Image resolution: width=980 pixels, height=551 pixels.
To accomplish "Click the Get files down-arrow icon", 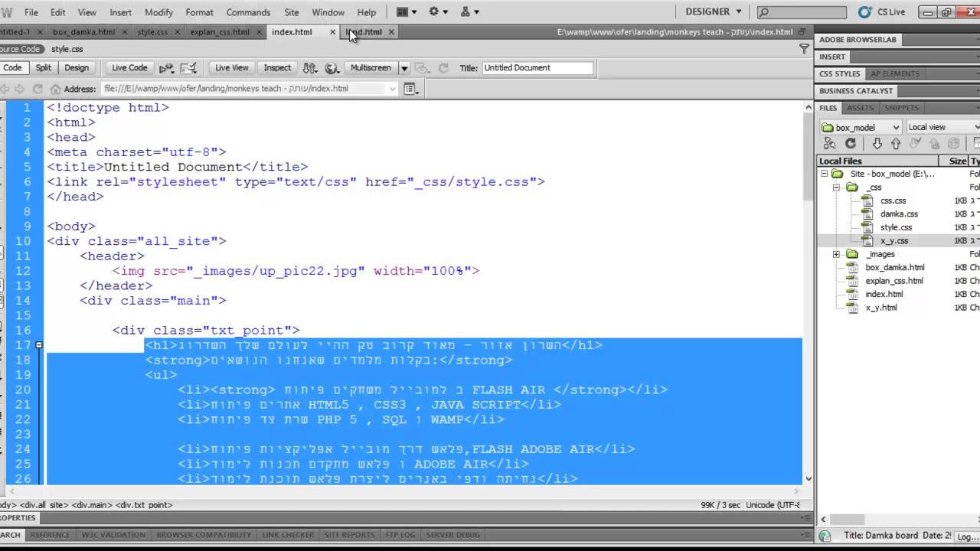I will point(877,144).
